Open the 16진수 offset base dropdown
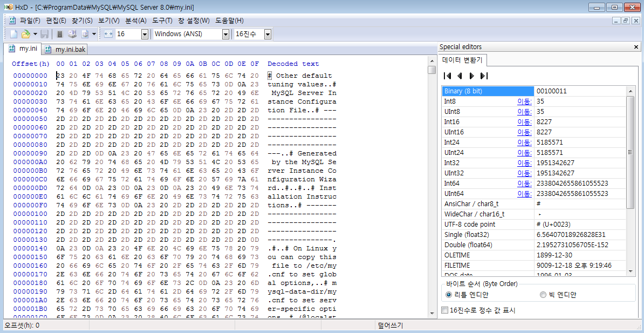The width and height of the screenshot is (644, 333). point(268,35)
